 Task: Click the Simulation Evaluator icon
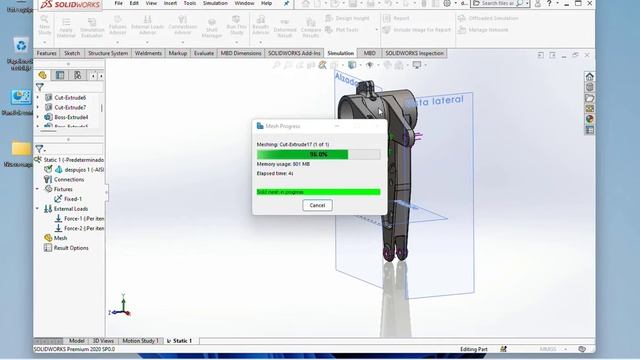(92, 27)
